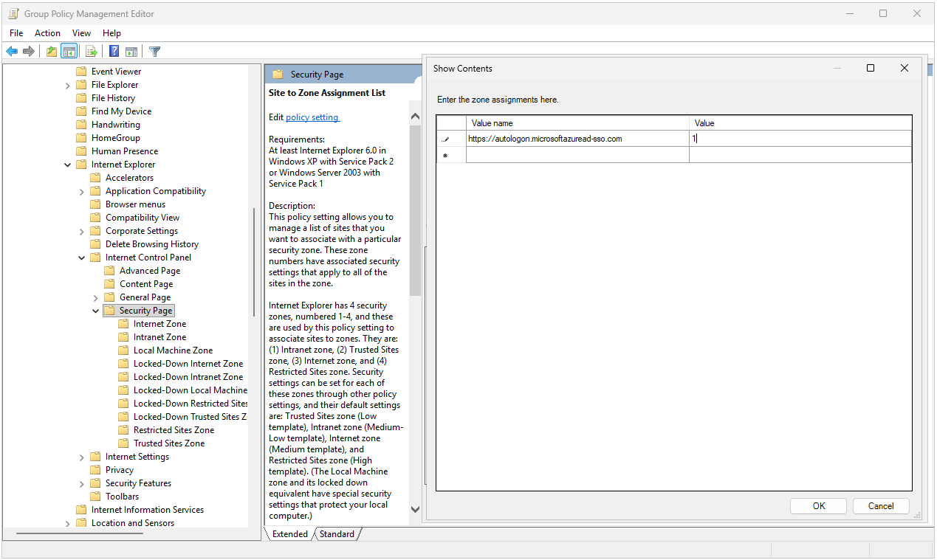The width and height of the screenshot is (937, 560).
Task: Expand the General Page node
Action: 96,297
